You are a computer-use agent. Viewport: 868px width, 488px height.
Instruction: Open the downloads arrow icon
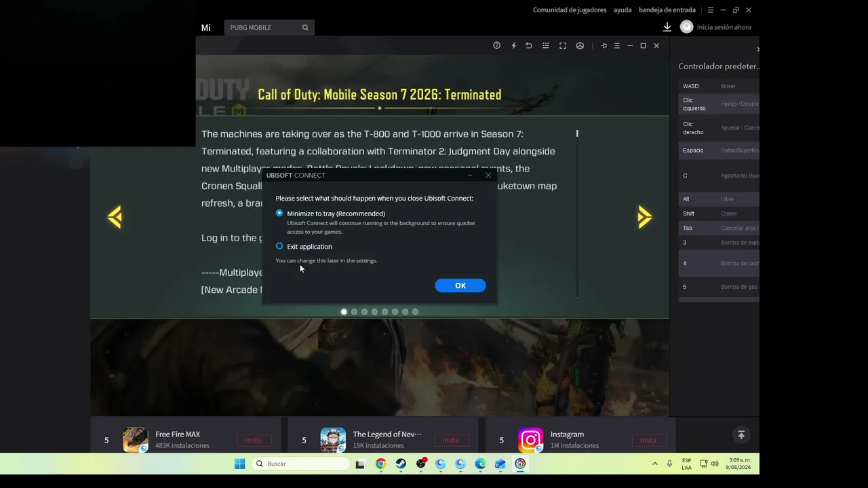[667, 27]
